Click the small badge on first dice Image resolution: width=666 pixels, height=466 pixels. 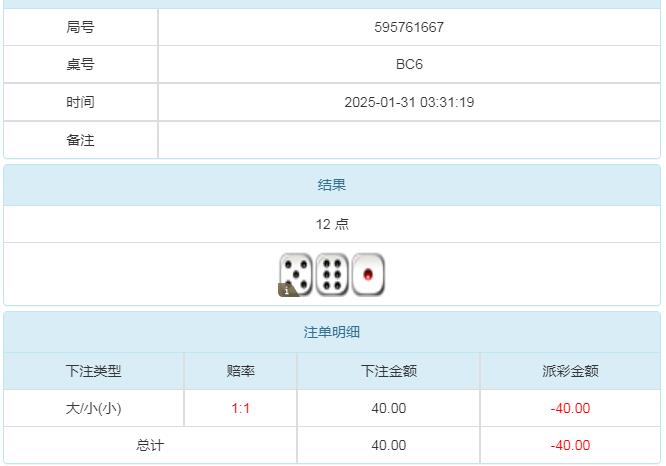(285, 290)
